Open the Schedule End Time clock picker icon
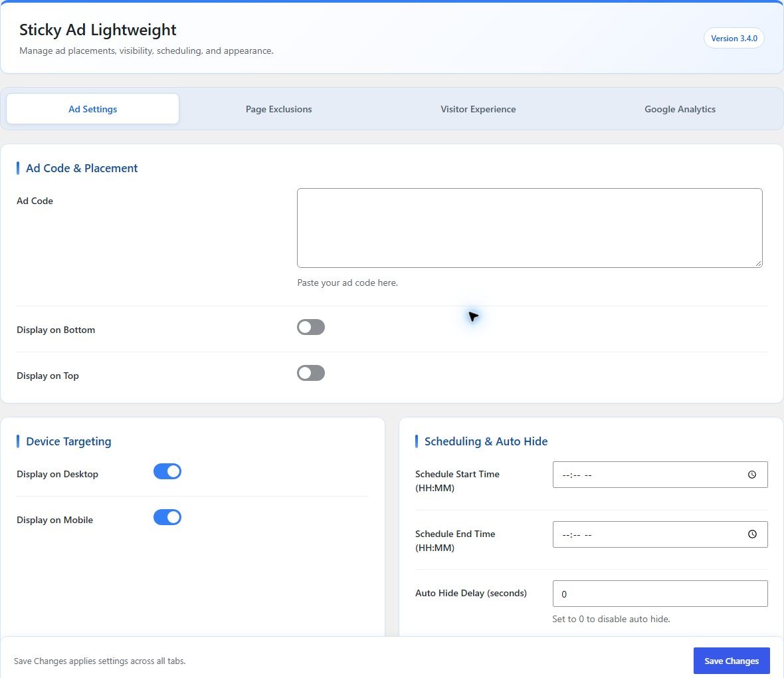Image resolution: width=784 pixels, height=678 pixels. point(751,534)
